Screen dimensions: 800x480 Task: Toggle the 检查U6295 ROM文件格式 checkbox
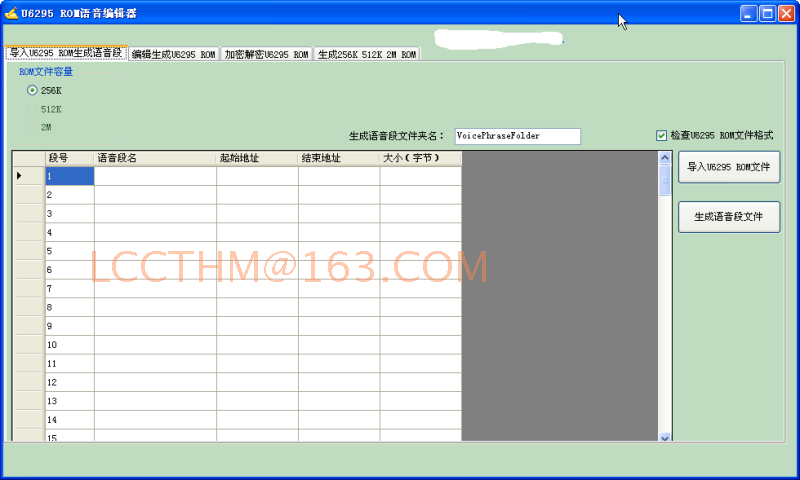tap(661, 135)
